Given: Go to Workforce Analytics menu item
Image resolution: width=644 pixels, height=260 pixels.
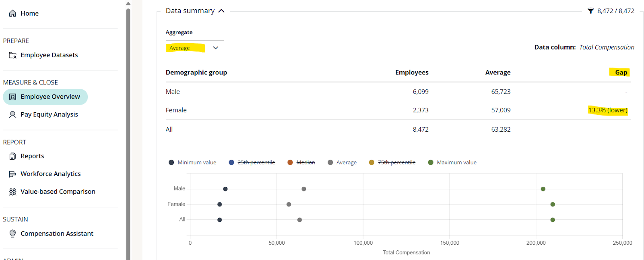Looking at the screenshot, I should pos(50,174).
